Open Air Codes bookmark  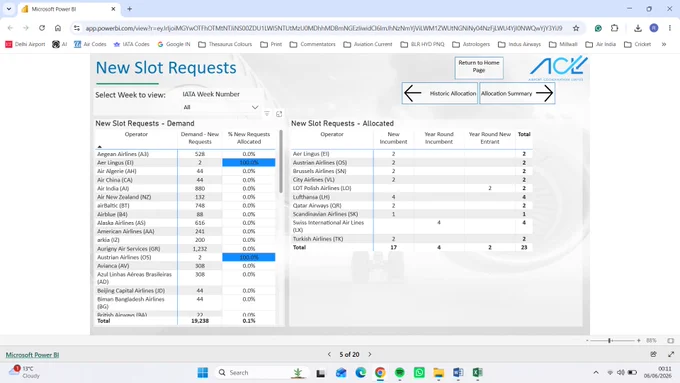(x=90, y=44)
